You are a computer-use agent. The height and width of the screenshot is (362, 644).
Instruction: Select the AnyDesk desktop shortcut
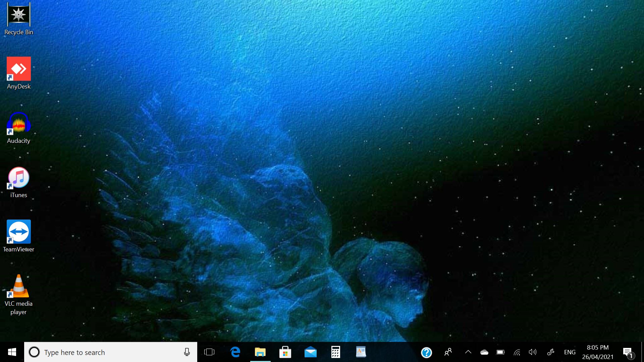(19, 73)
